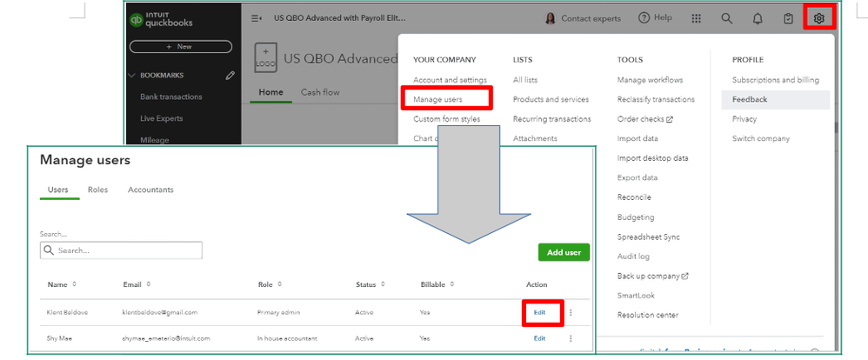The width and height of the screenshot is (868, 360).
Task: Open Order checks external link
Action: [644, 118]
